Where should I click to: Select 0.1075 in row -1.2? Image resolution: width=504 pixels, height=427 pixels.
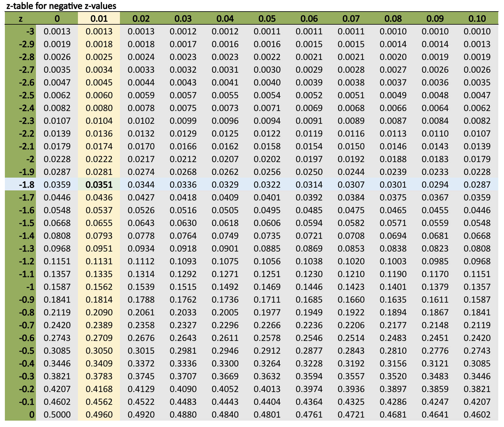click(225, 261)
